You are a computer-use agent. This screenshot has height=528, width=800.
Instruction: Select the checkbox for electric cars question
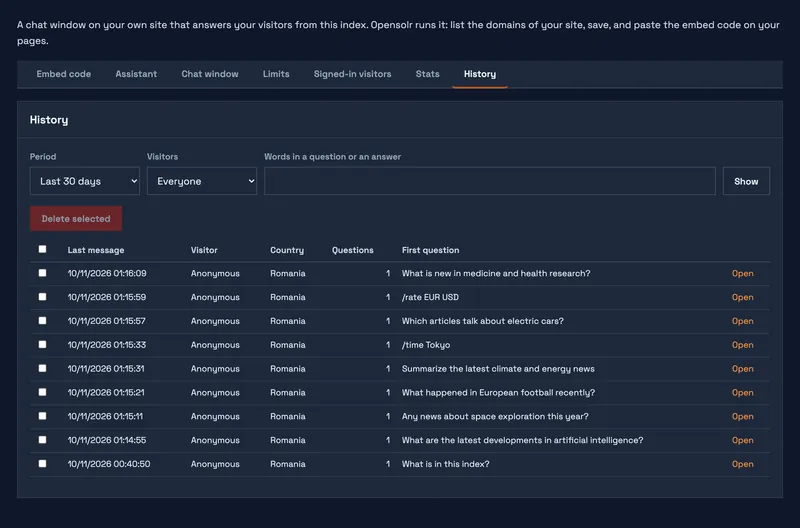pos(42,320)
